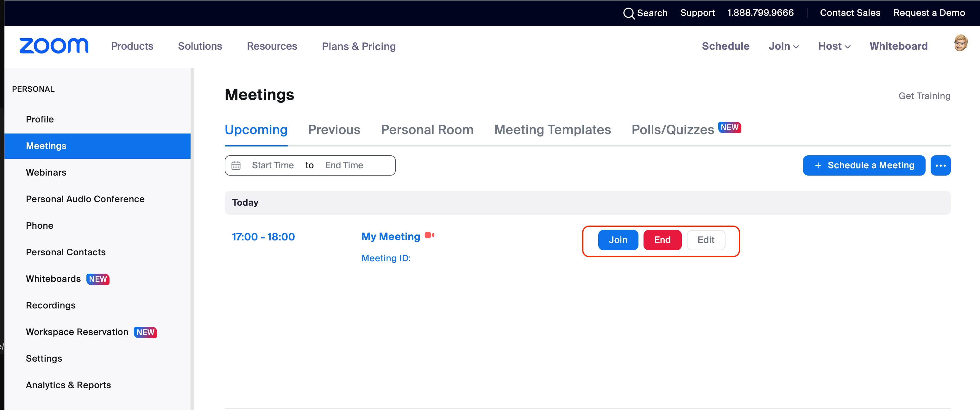Viewport: 980px width, 410px height.
Task: Click the NEW badge next to Whiteboards
Action: (x=98, y=279)
